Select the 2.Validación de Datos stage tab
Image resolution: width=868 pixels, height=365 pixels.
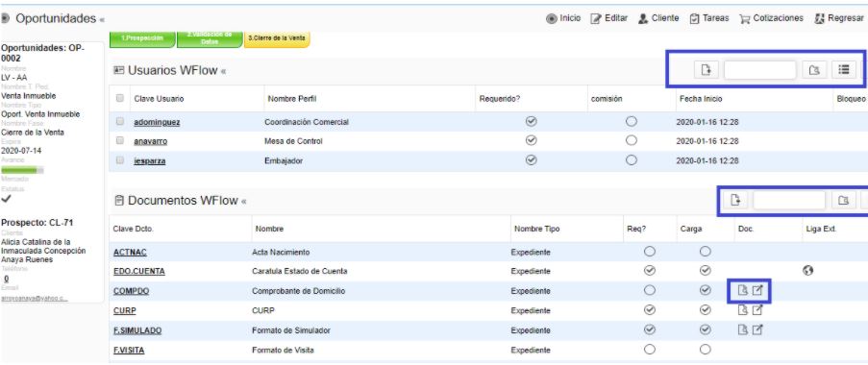pos(210,38)
